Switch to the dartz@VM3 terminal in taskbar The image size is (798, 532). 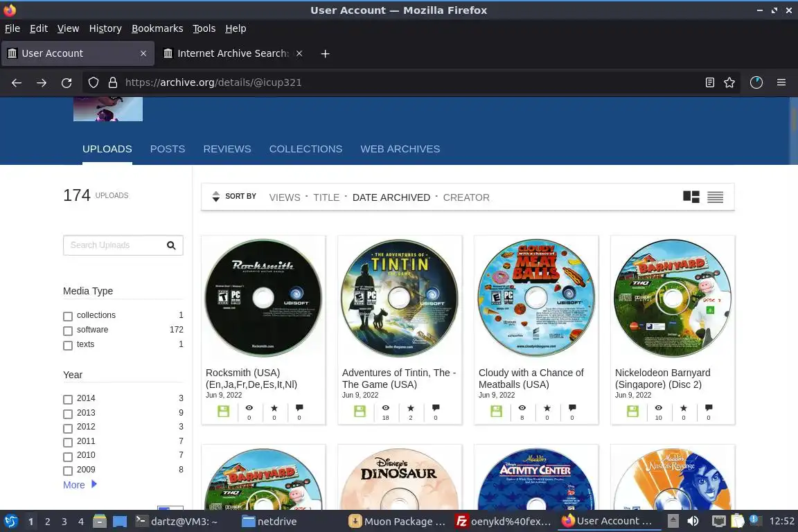[x=176, y=522]
